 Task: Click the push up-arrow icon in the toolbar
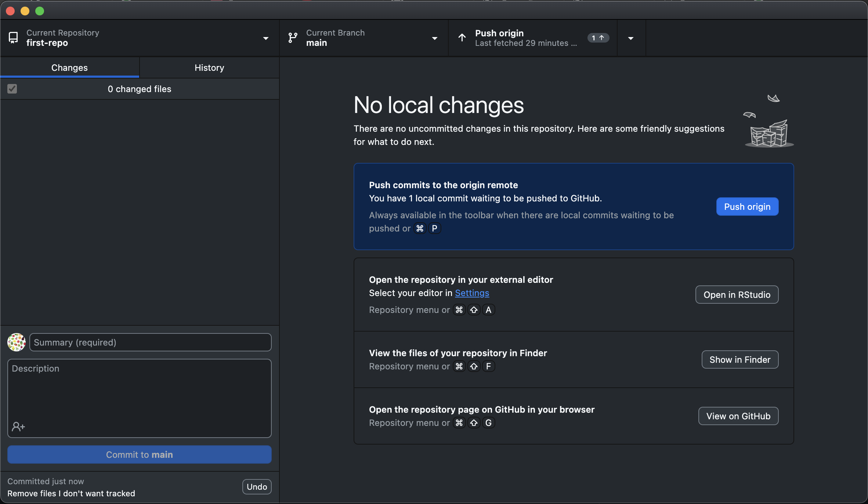462,38
